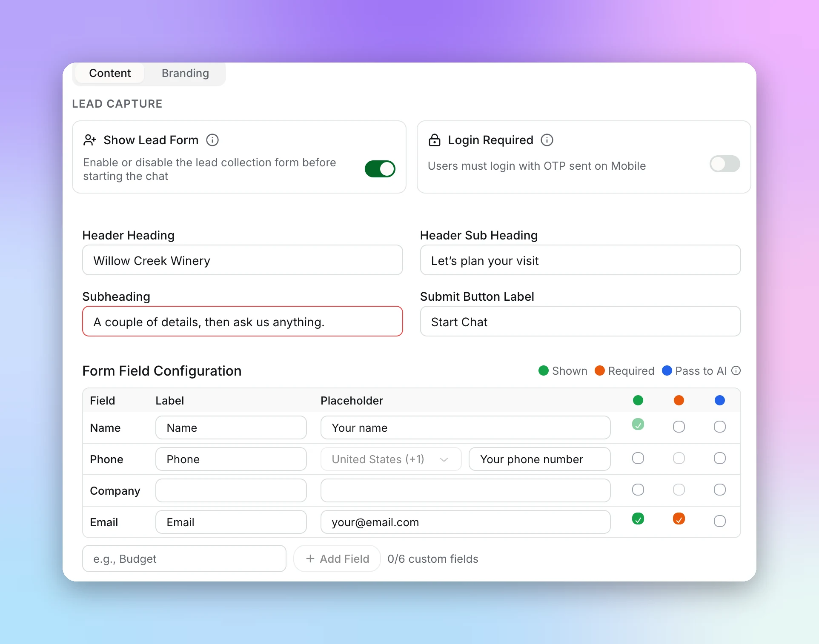This screenshot has width=819, height=644.
Task: Click the Phone label input
Action: point(231,459)
